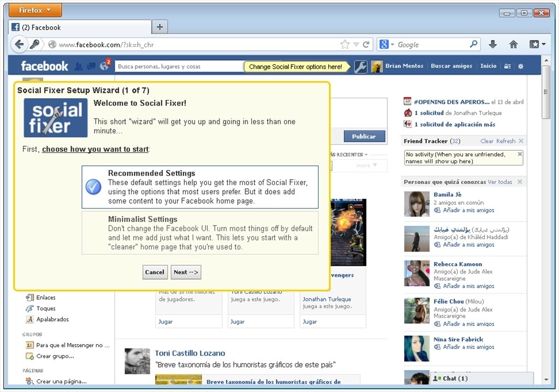Click the facebook logo in header
The image size is (559, 392).
[x=44, y=66]
